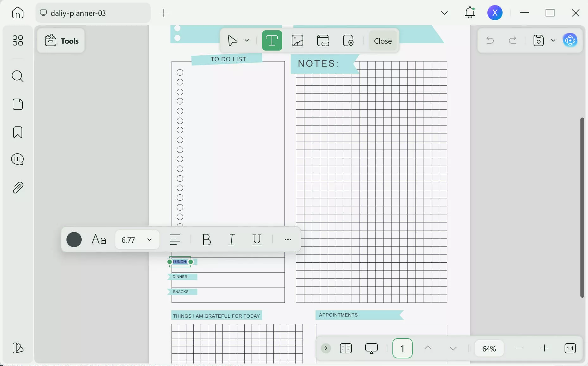Show more text formatting options
588x366 pixels.
[288, 240]
